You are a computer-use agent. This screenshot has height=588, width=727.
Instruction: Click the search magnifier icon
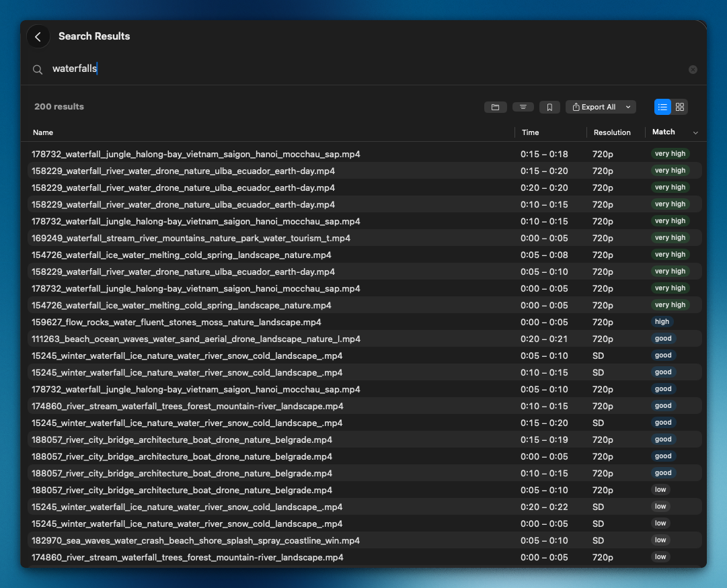pos(38,69)
